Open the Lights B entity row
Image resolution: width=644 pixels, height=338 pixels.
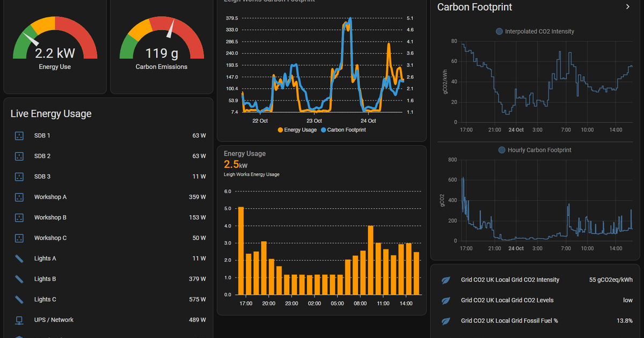(x=108, y=279)
